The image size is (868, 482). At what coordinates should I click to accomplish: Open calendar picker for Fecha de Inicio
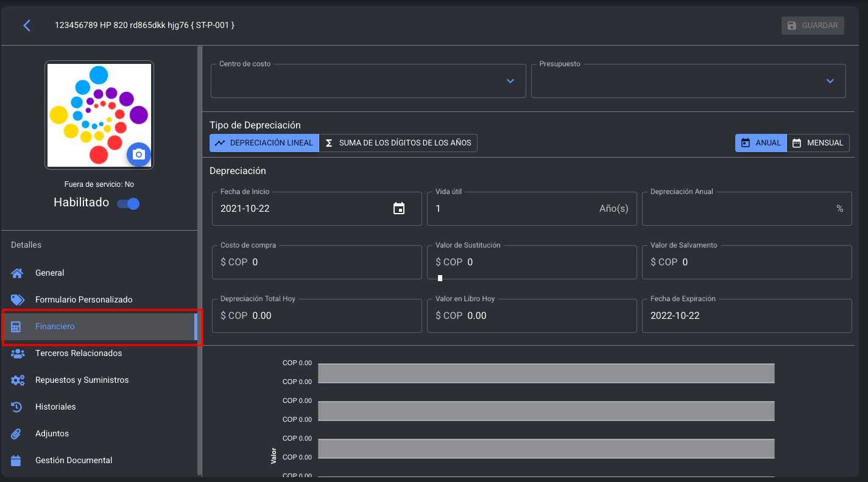pos(399,209)
